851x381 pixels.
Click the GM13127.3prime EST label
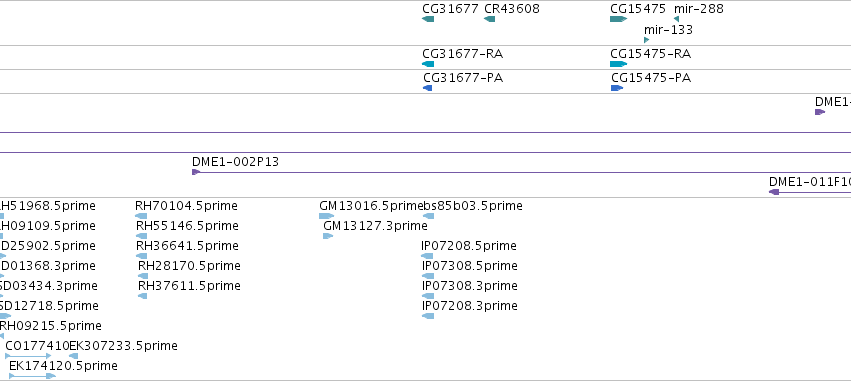(x=375, y=225)
